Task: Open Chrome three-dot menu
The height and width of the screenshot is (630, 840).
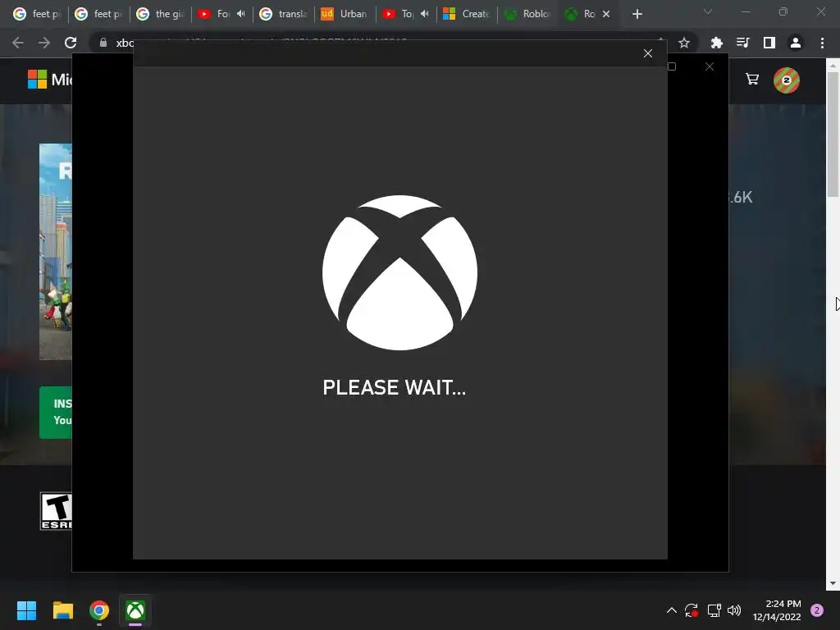Action: (x=822, y=43)
